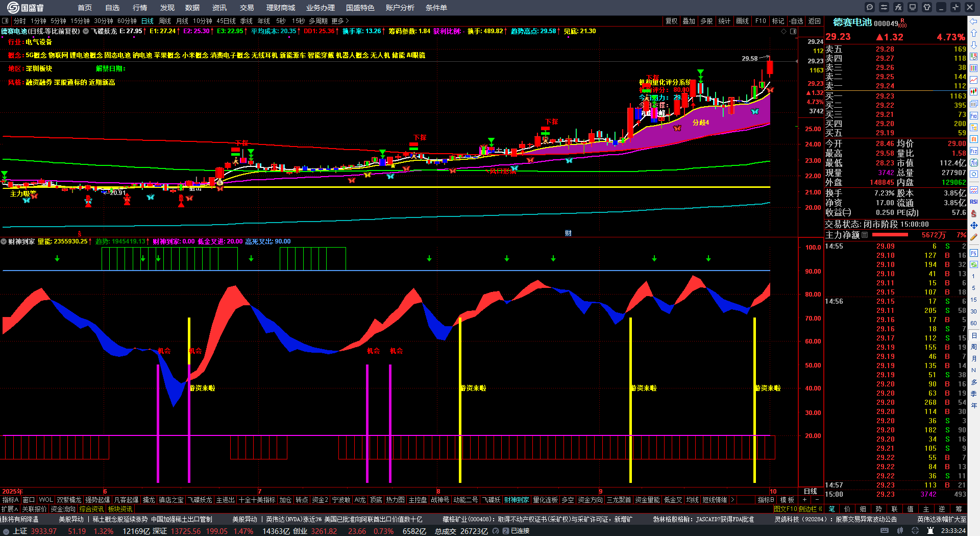
Task: Click the 德赛电池 stock name header
Action: click(852, 22)
